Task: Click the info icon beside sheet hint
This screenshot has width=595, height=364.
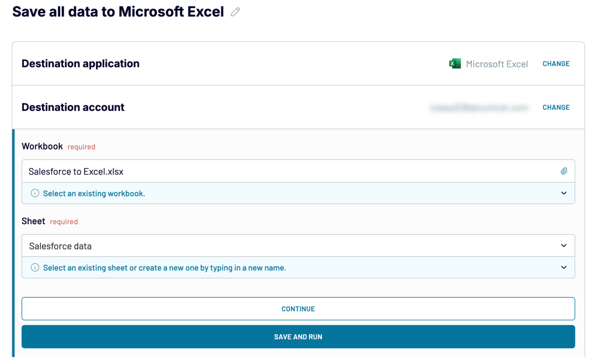Action: click(x=35, y=268)
